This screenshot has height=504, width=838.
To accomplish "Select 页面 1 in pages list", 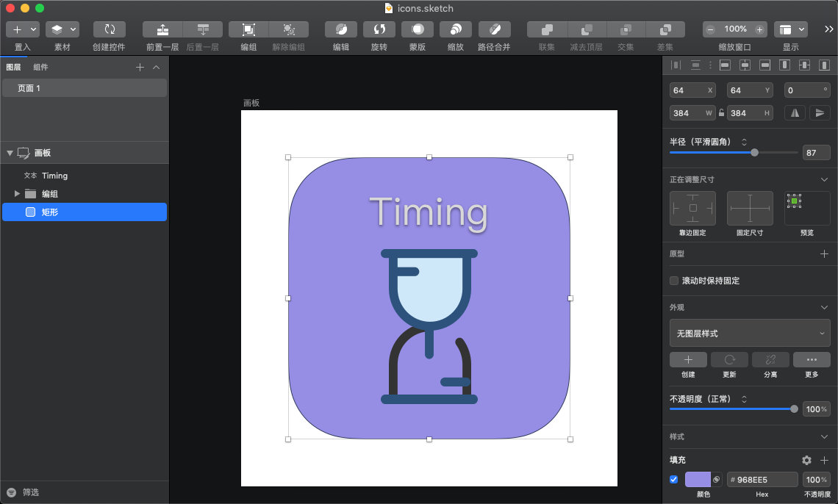I will pyautogui.click(x=85, y=88).
